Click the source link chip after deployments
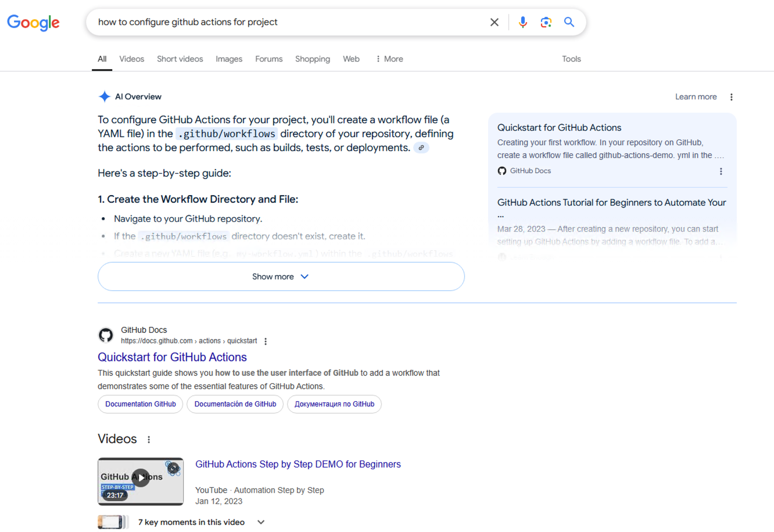This screenshot has height=532, width=774. click(x=421, y=148)
